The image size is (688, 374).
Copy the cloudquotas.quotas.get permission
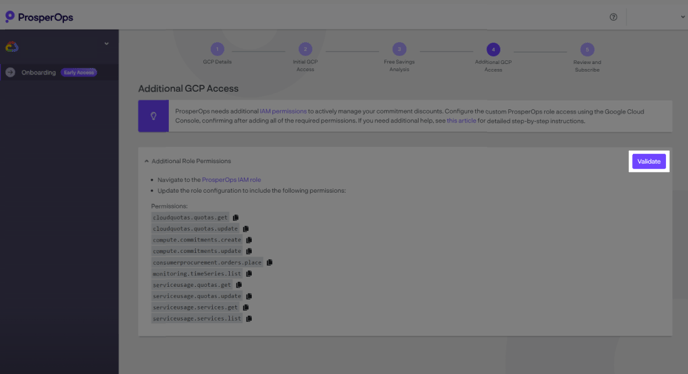pos(236,217)
